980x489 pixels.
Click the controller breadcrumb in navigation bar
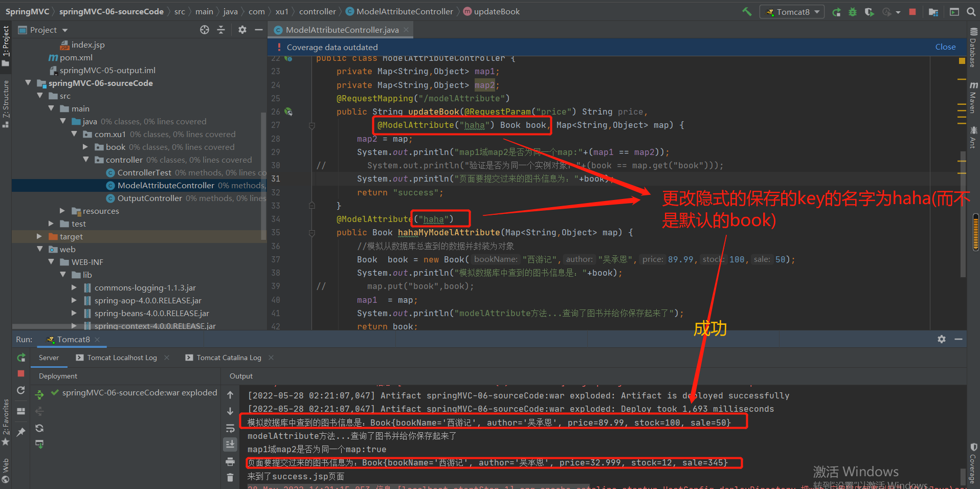(318, 11)
